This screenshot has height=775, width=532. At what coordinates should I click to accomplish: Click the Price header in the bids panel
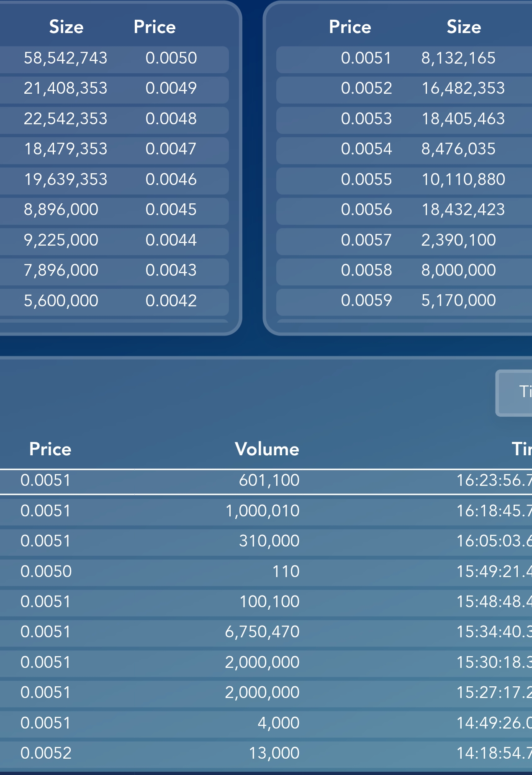coord(154,27)
